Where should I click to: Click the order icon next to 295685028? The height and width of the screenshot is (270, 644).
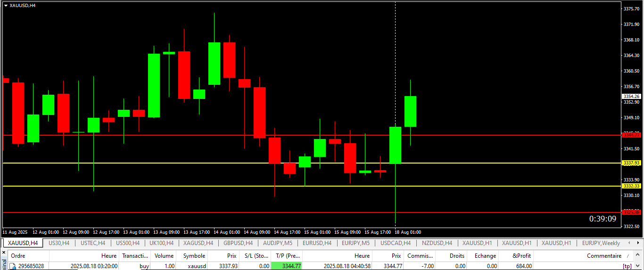pos(13,266)
